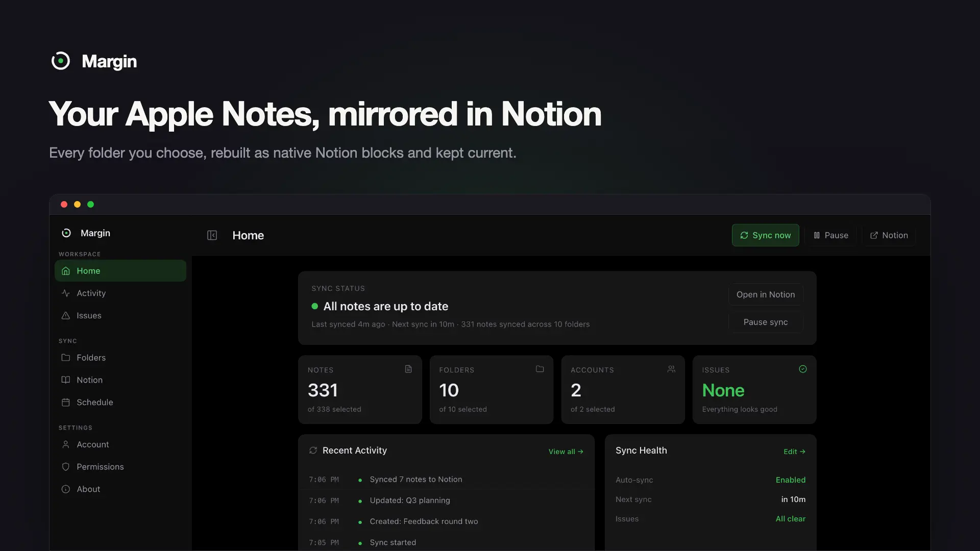Click the Edit link in Sync Health
This screenshot has height=551, width=980.
pyautogui.click(x=794, y=452)
